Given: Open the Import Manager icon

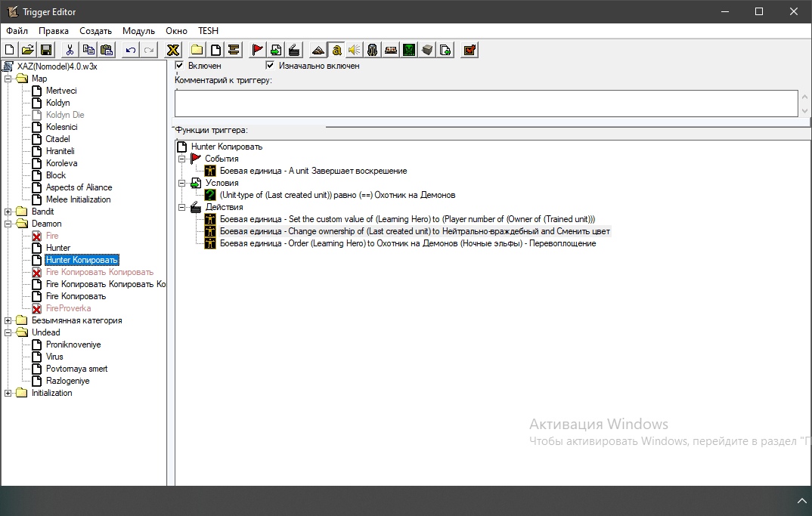Looking at the screenshot, I should (x=445, y=50).
